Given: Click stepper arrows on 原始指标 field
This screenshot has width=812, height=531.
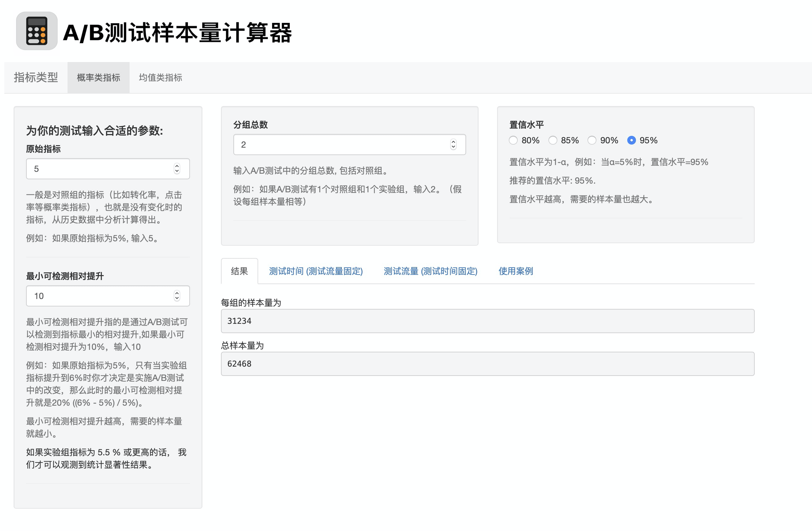Looking at the screenshot, I should (177, 169).
